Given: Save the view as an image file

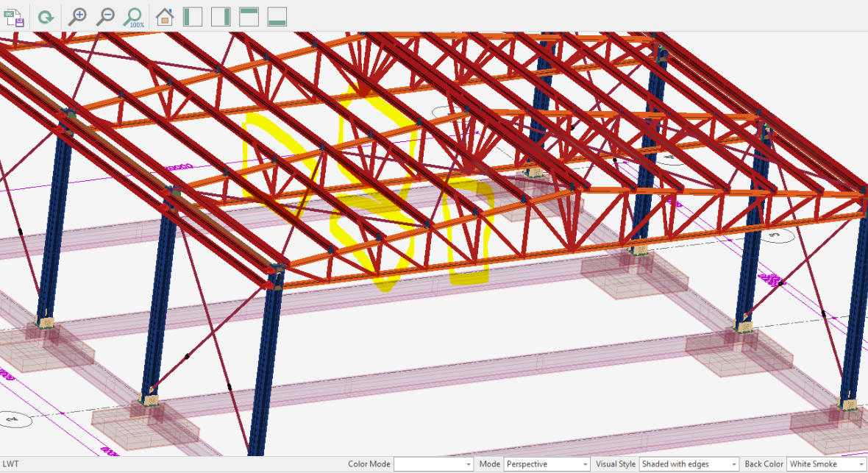Looking at the screenshot, I should click(14, 17).
